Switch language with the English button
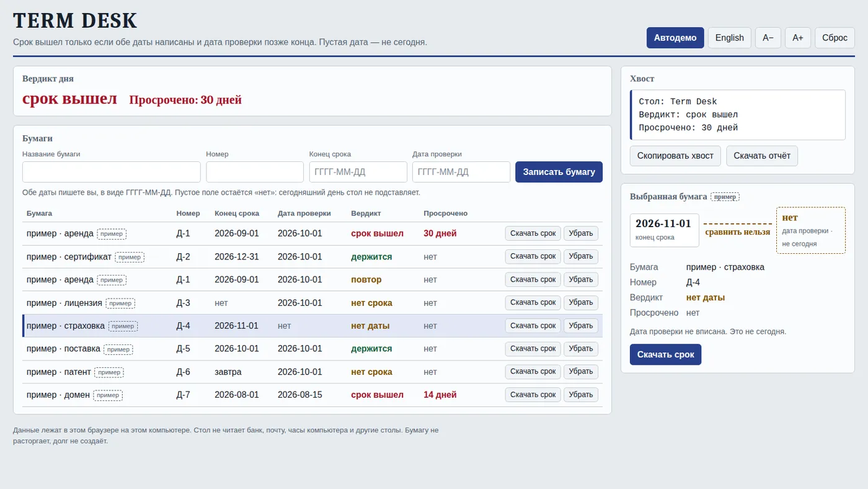This screenshot has height=489, width=868. point(730,38)
